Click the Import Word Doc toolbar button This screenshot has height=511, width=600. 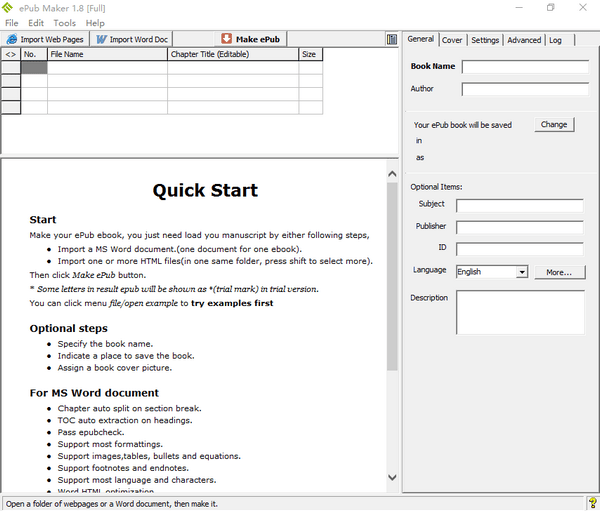134,39
